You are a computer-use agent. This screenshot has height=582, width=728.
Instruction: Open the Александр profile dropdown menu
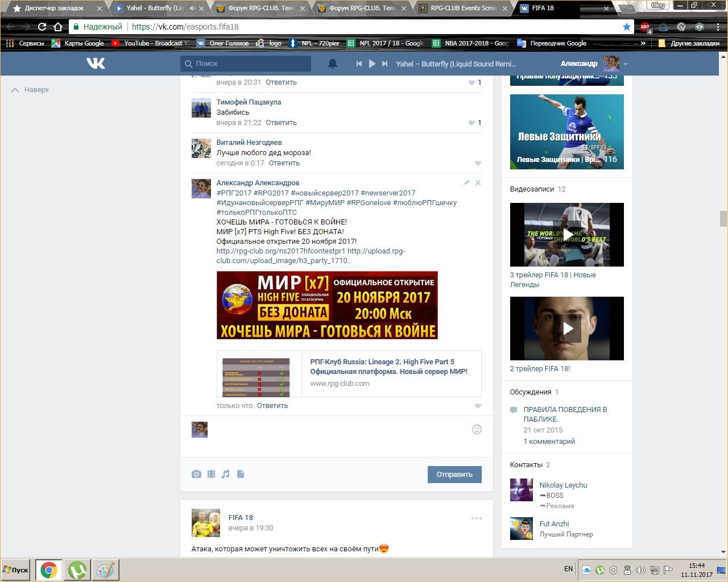(626, 64)
